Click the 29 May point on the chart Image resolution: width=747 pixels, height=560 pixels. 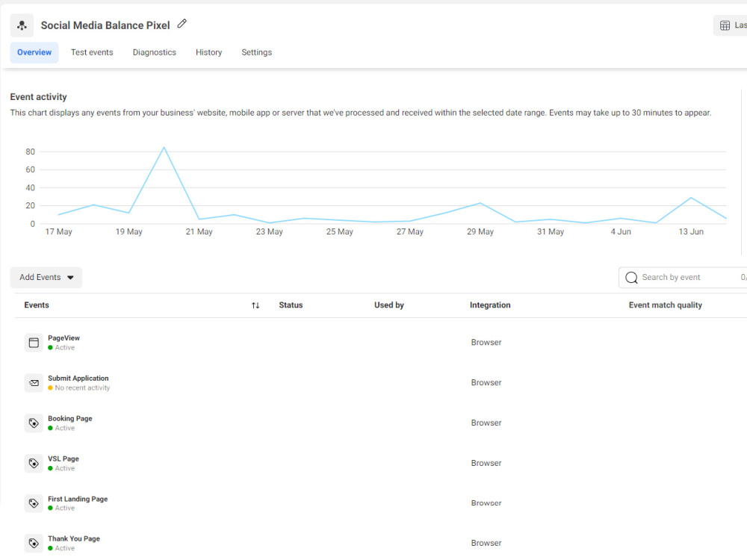[x=480, y=203]
